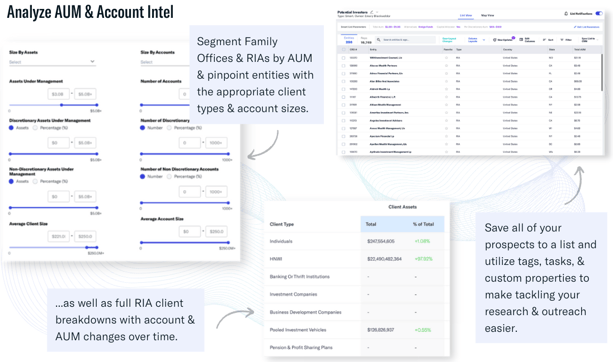Open the Size By Accounts select dropdown
The height and width of the screenshot is (362, 613).
pos(165,62)
